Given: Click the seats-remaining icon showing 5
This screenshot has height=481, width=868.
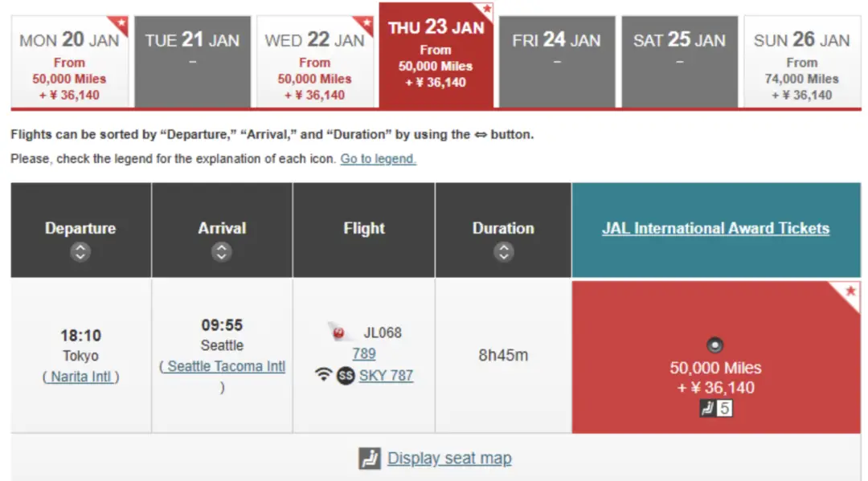Looking at the screenshot, I should (715, 409).
